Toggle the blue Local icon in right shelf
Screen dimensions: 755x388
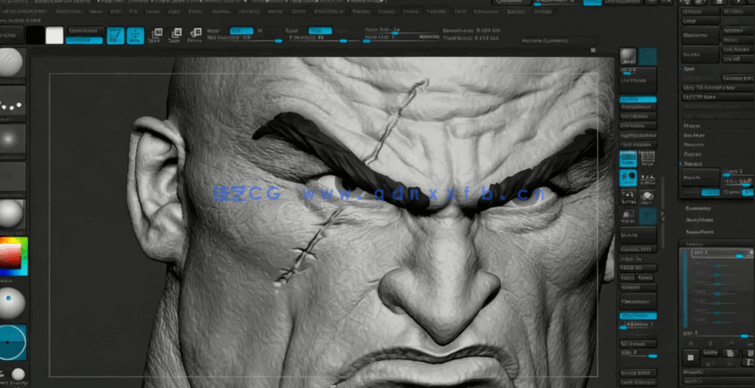(x=628, y=178)
